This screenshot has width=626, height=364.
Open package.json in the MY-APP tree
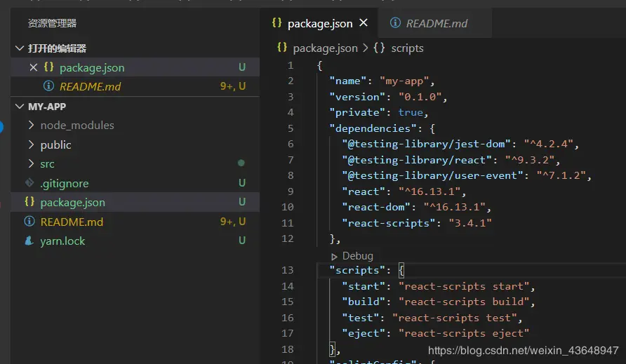click(x=135, y=202)
